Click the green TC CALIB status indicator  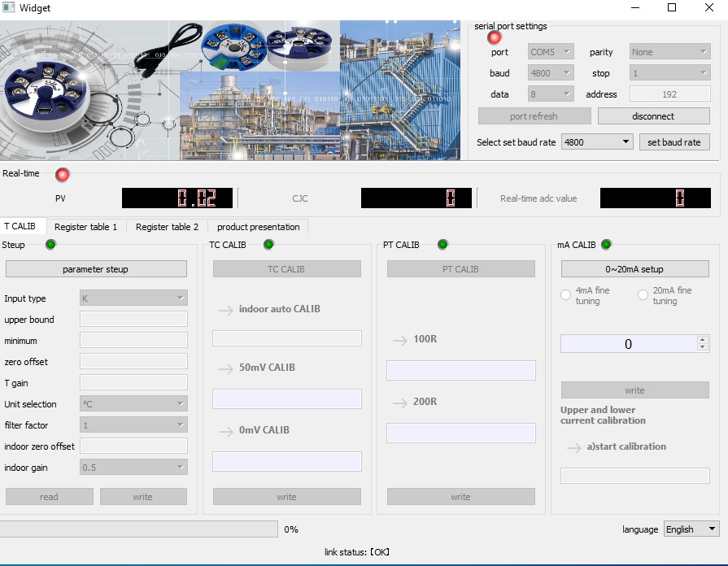click(x=268, y=244)
